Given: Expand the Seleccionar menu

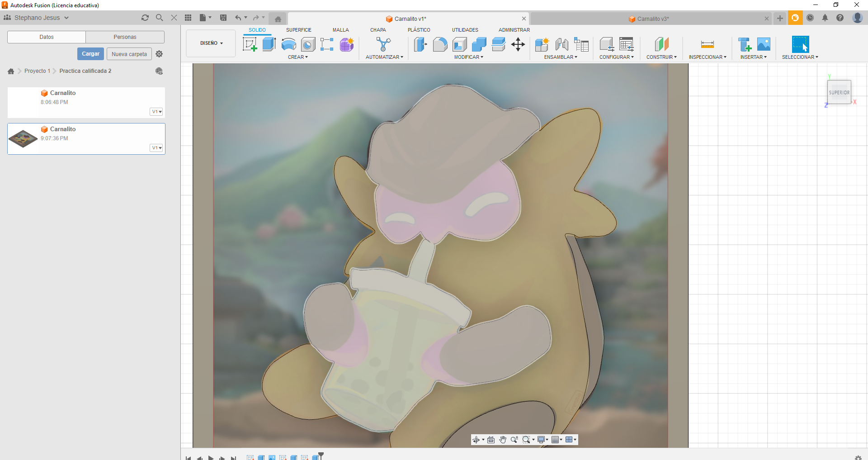Looking at the screenshot, I should pyautogui.click(x=800, y=57).
